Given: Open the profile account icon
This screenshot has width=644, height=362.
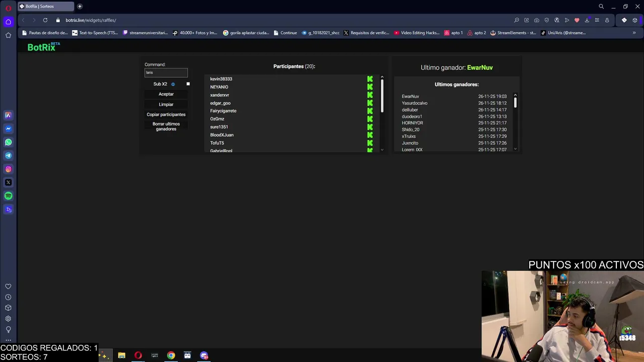Looking at the screenshot, I should [x=607, y=20].
